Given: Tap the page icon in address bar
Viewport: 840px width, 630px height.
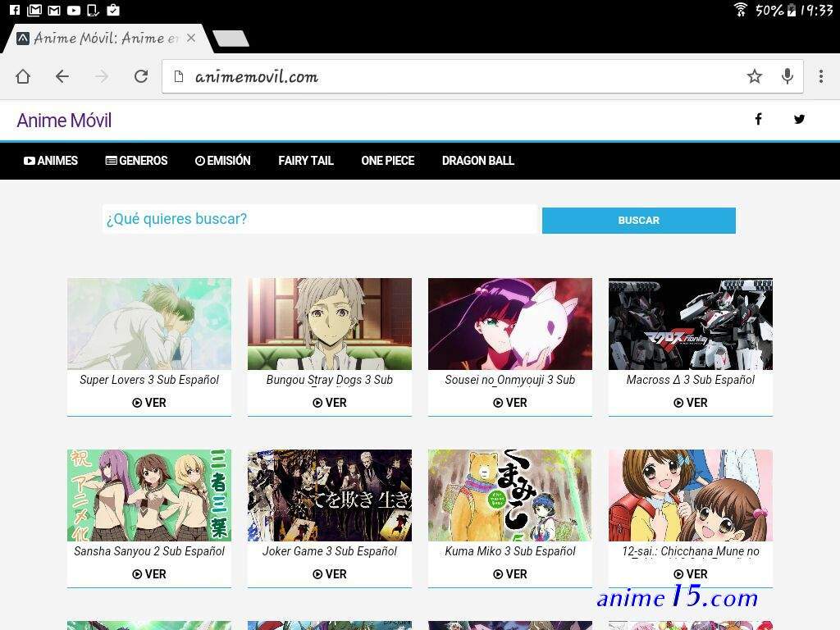Looking at the screenshot, I should pyautogui.click(x=179, y=76).
